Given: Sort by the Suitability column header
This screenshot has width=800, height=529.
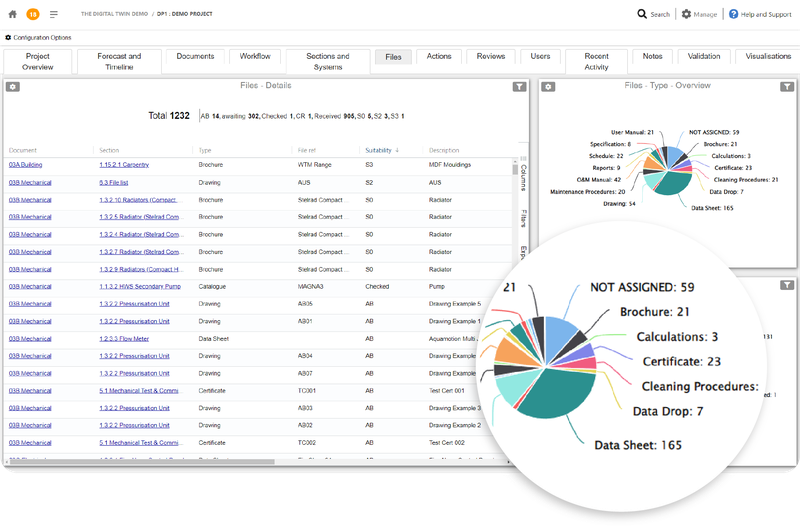Looking at the screenshot, I should click(x=379, y=150).
